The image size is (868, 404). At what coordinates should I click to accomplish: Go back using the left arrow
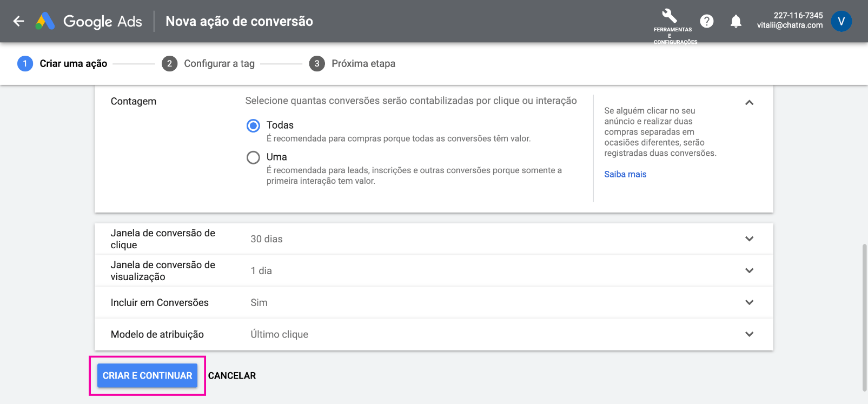coord(19,21)
